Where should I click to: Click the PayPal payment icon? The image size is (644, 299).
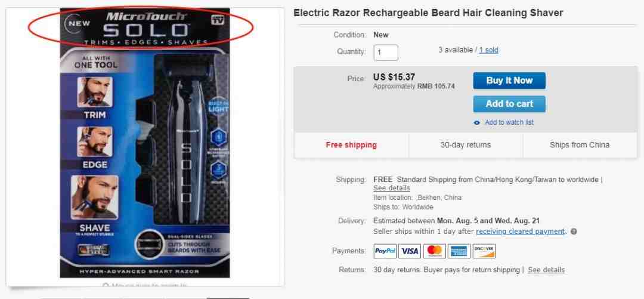tap(385, 251)
